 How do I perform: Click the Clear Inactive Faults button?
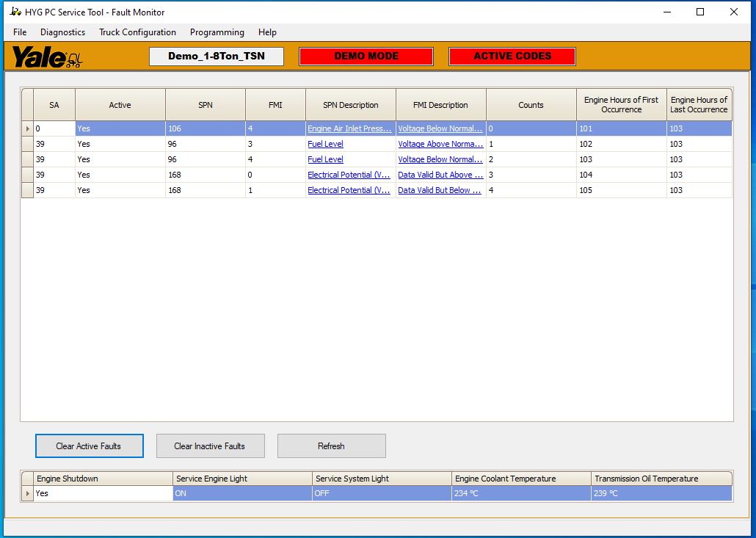tap(211, 446)
